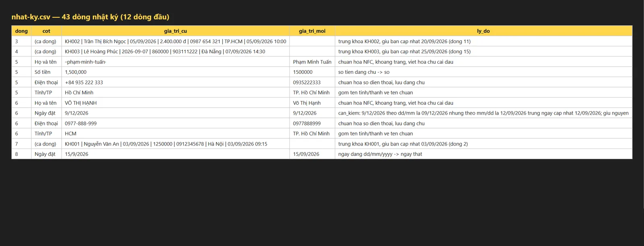Viewport: 644px width, 246px height.
Task: Select new value "Phạm Minh Tuấn"
Action: pyautogui.click(x=312, y=62)
